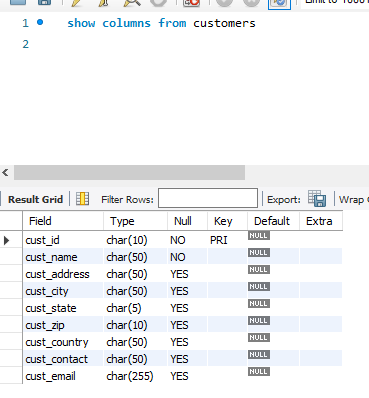369x398 pixels.
Task: Click the word 'customers' in the query
Action: (224, 23)
